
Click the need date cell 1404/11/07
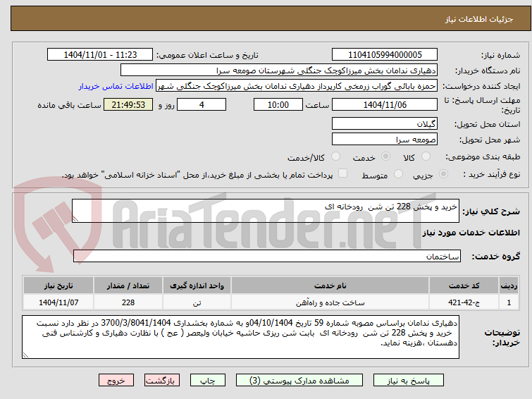(x=58, y=302)
